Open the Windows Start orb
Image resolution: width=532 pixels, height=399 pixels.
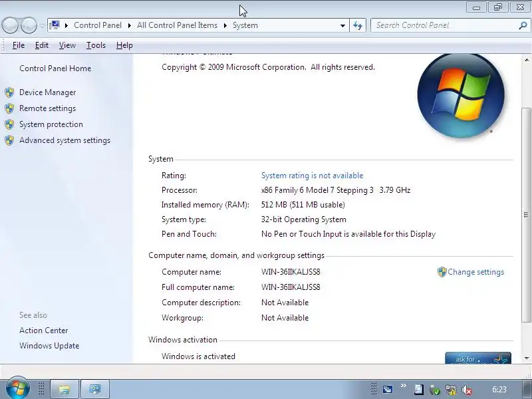tap(17, 388)
